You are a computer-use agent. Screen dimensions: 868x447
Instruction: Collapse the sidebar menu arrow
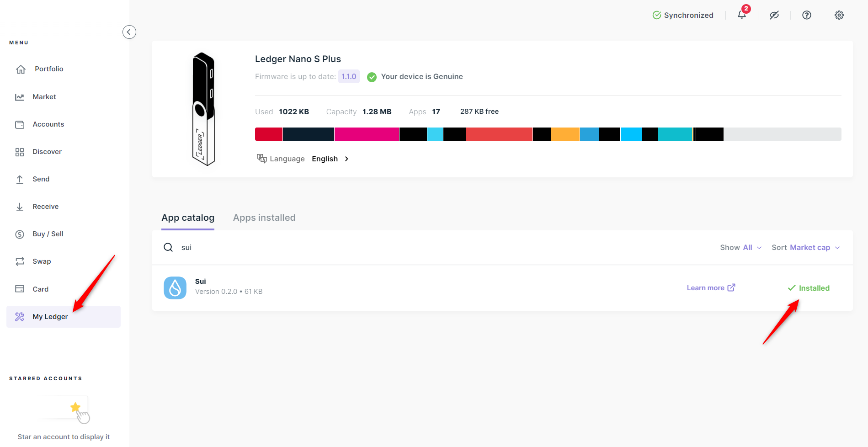pyautogui.click(x=129, y=32)
